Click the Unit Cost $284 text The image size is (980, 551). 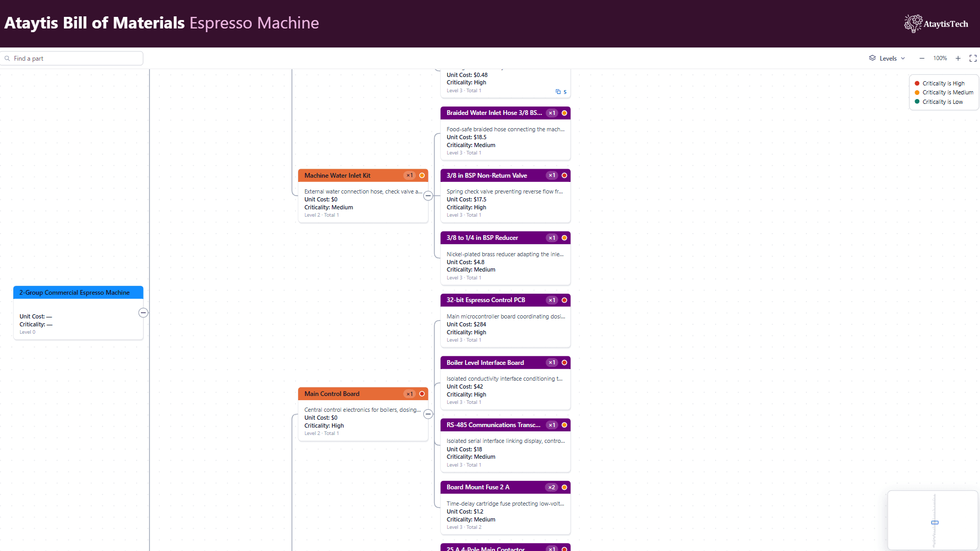click(466, 324)
